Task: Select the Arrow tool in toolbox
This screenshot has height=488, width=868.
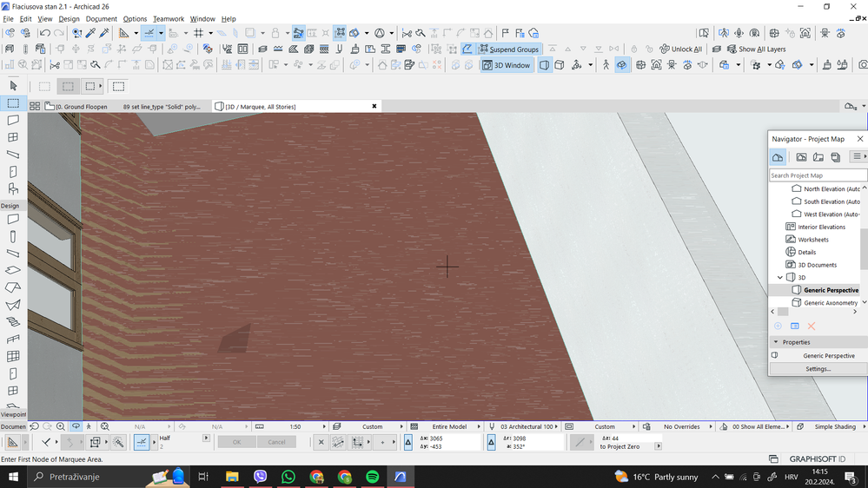Action: (13, 86)
